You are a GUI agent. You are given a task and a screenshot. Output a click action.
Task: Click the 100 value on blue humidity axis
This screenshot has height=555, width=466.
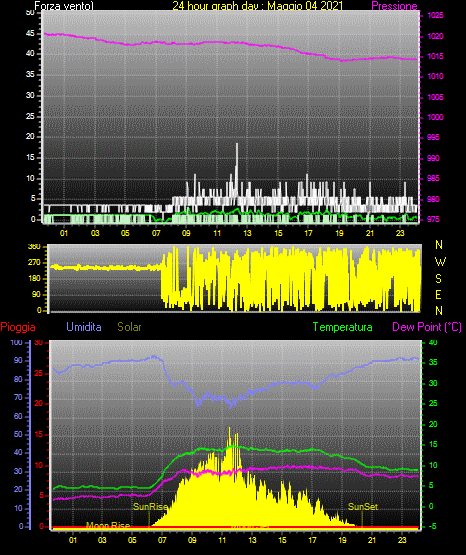(x=17, y=342)
